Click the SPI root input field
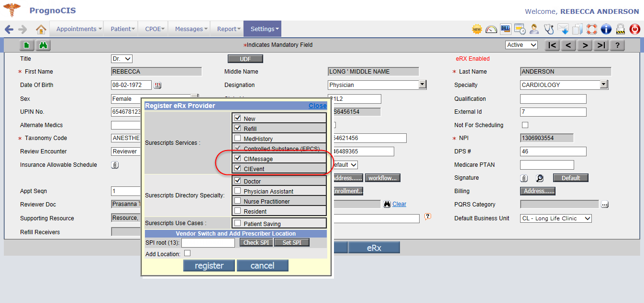644x303 pixels. pyautogui.click(x=208, y=242)
